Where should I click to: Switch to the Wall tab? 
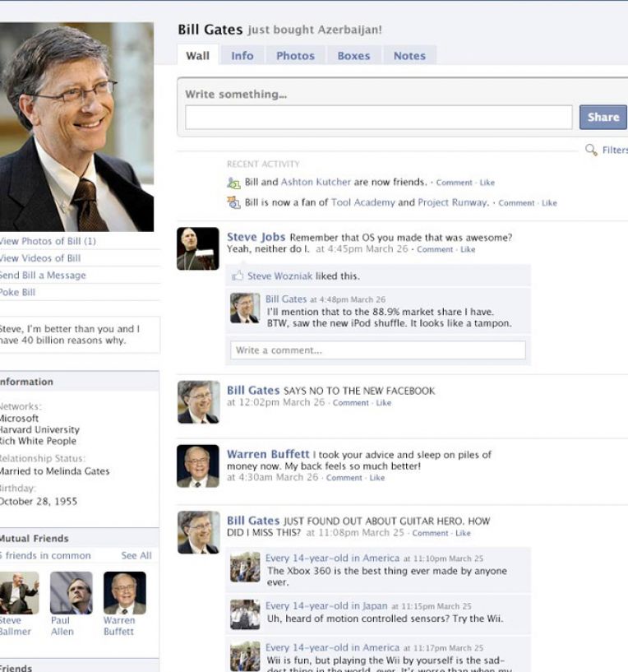click(x=198, y=56)
